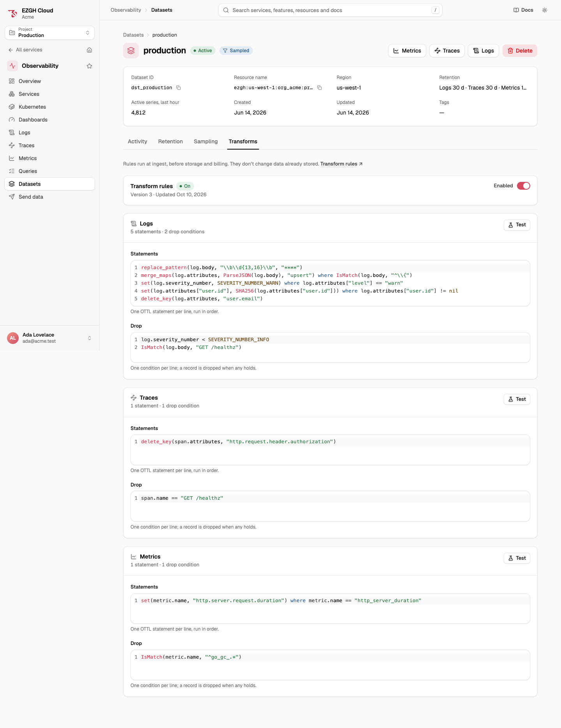Copy the Resource name value

tap(319, 88)
